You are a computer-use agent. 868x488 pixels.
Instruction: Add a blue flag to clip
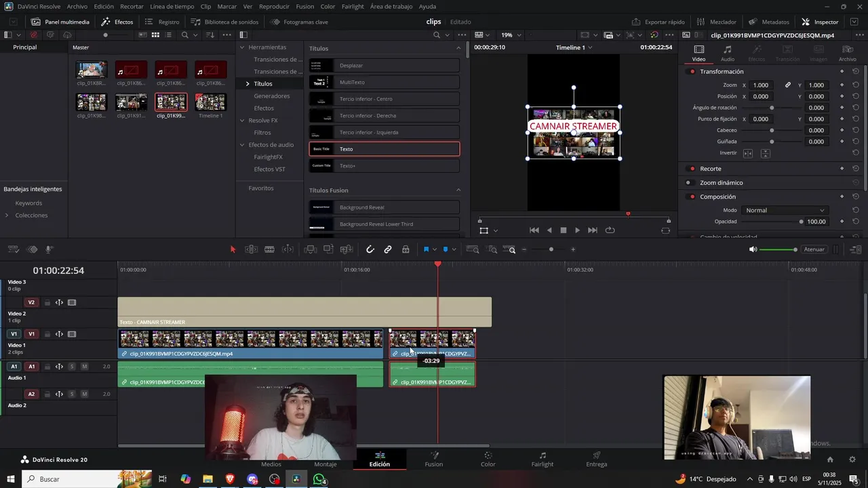click(426, 249)
